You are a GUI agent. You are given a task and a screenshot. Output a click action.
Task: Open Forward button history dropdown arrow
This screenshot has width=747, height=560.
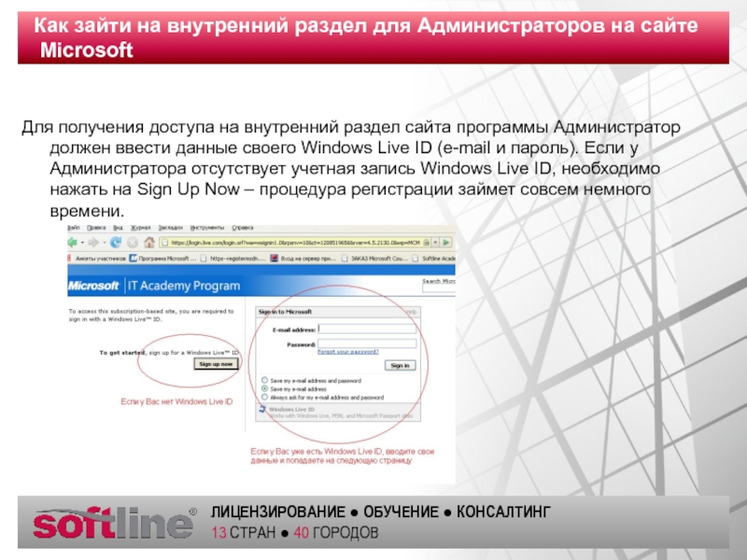click(104, 243)
